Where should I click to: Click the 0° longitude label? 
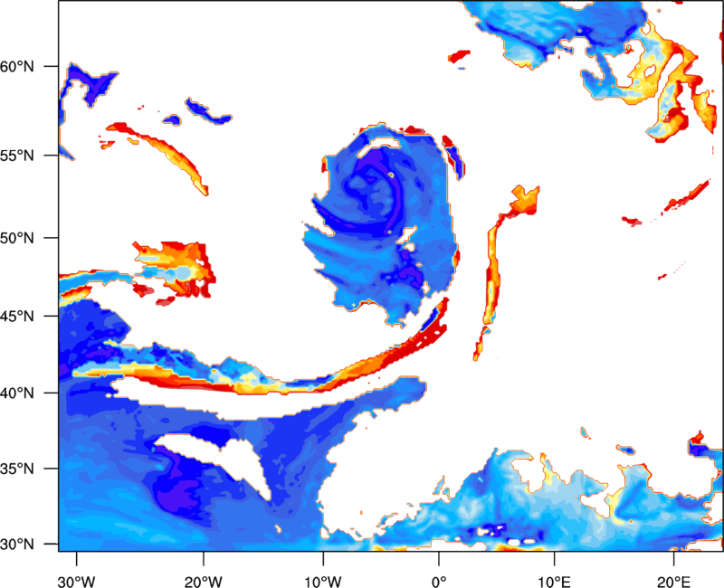tap(439, 582)
